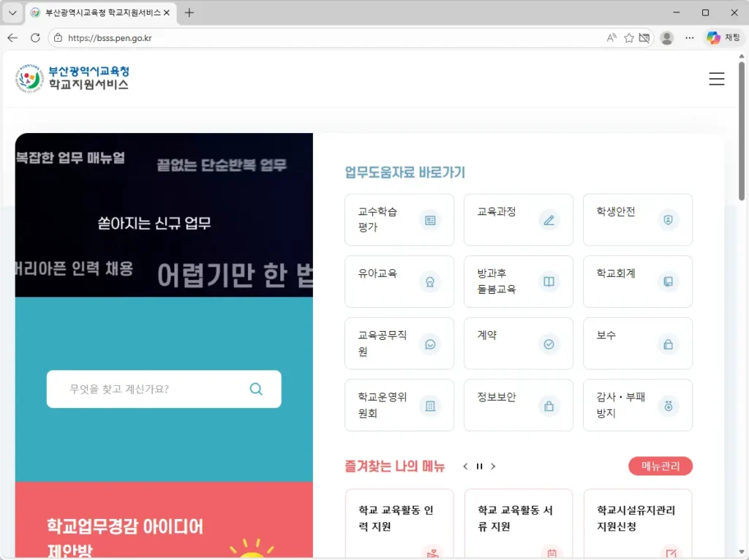Select the 계약 checkmark icon
The height and width of the screenshot is (560, 749).
pyautogui.click(x=549, y=344)
